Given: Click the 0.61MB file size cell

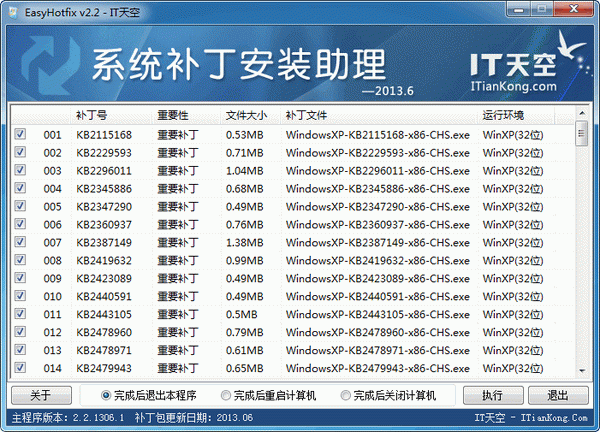Looking at the screenshot, I should click(245, 350).
